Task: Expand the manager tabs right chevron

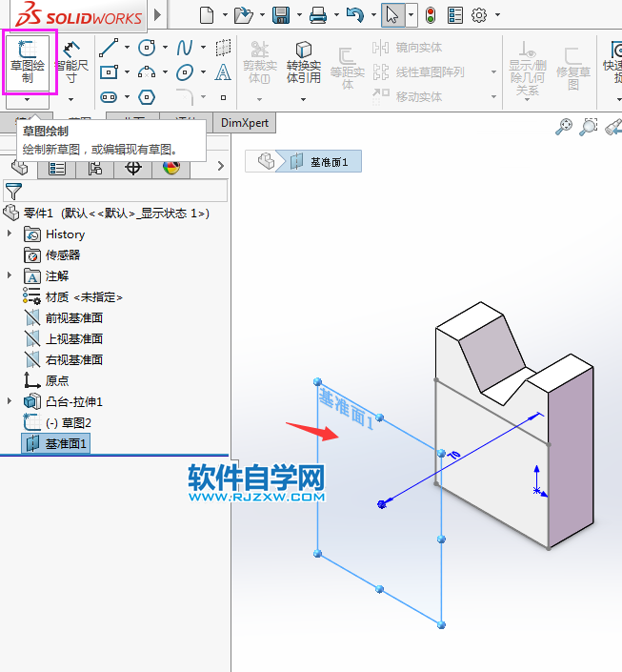Action: coord(221,166)
